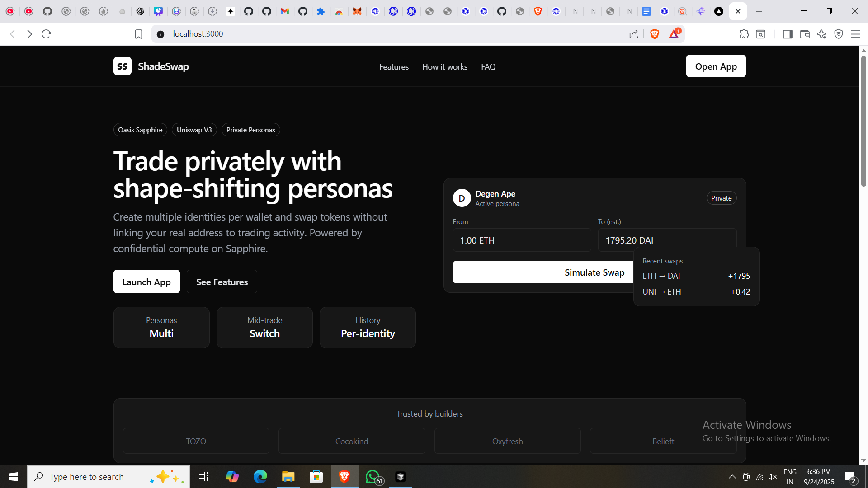Click the ShadeSwap SS logo

coord(122,66)
